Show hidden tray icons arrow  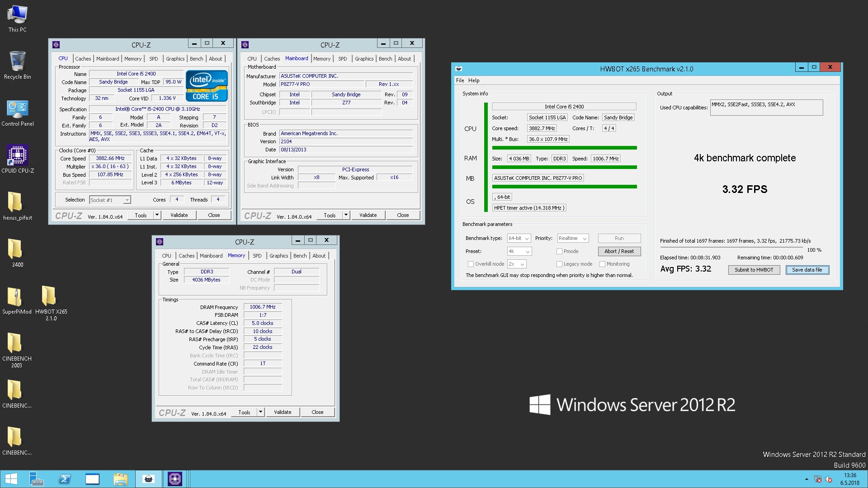click(807, 479)
